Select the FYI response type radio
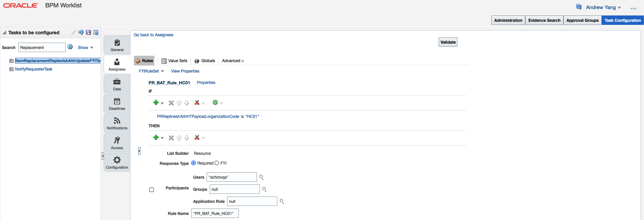644x220 pixels. click(217, 163)
